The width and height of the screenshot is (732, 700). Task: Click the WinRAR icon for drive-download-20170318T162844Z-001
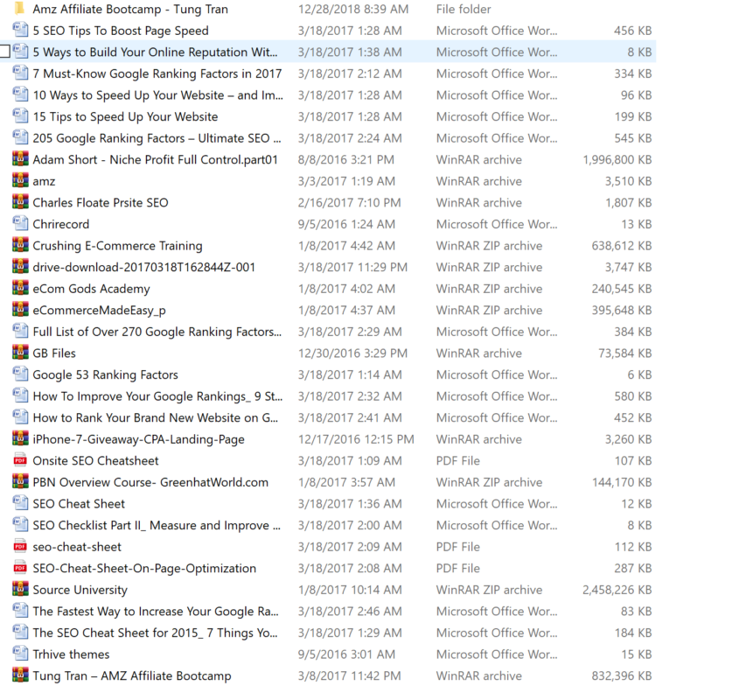coord(20,267)
